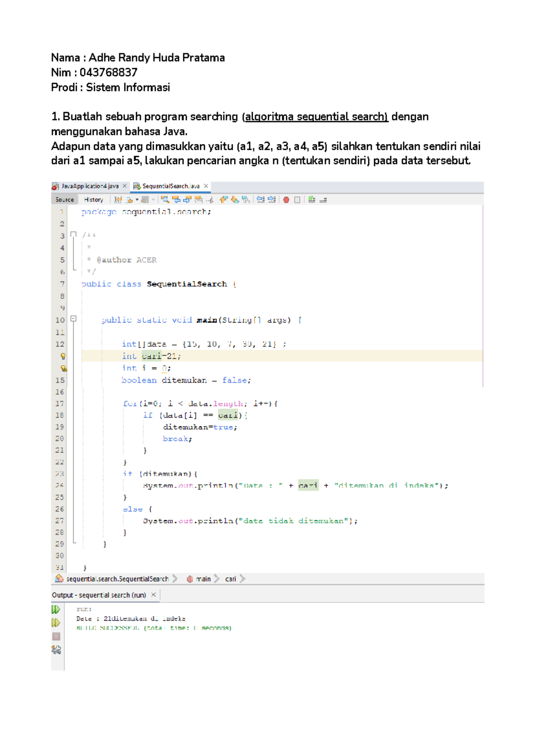Select the Source view button

click(65, 200)
